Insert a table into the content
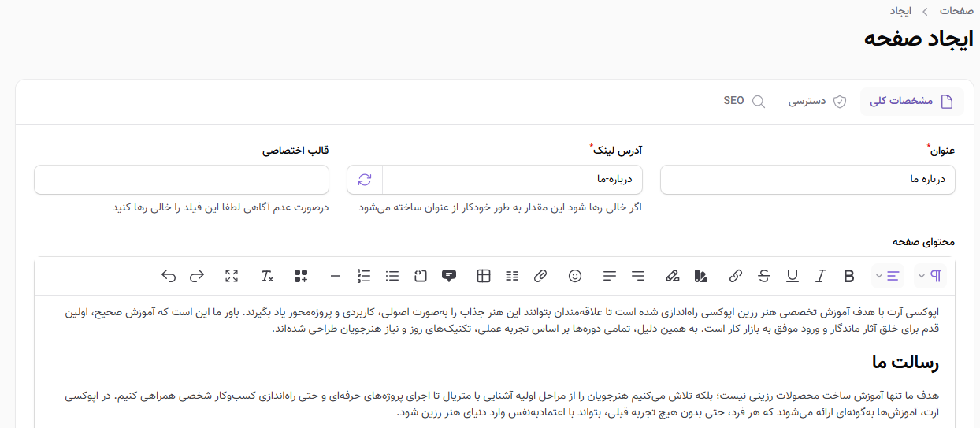Viewport: 980px width, 428px height. (484, 276)
